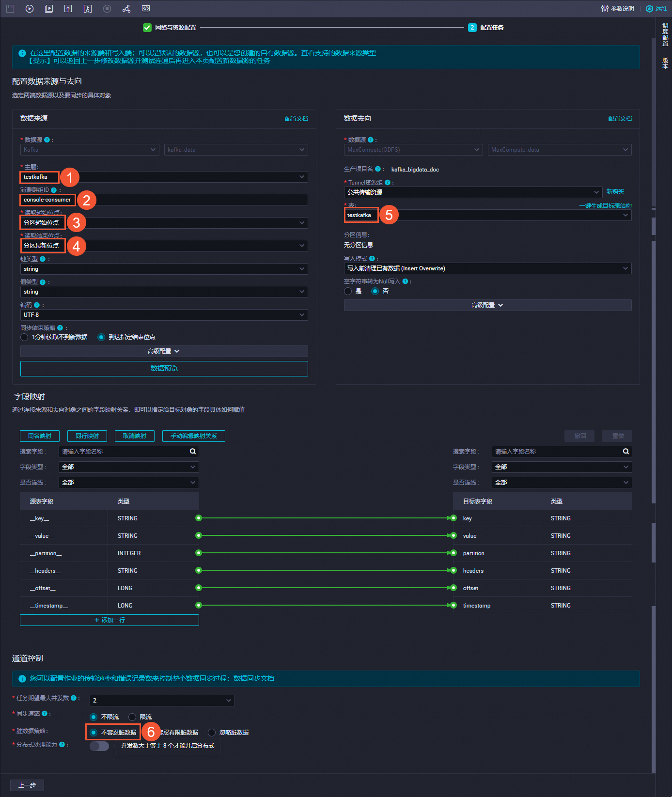Click the help icon beside 消费群组ID

tap(54, 190)
